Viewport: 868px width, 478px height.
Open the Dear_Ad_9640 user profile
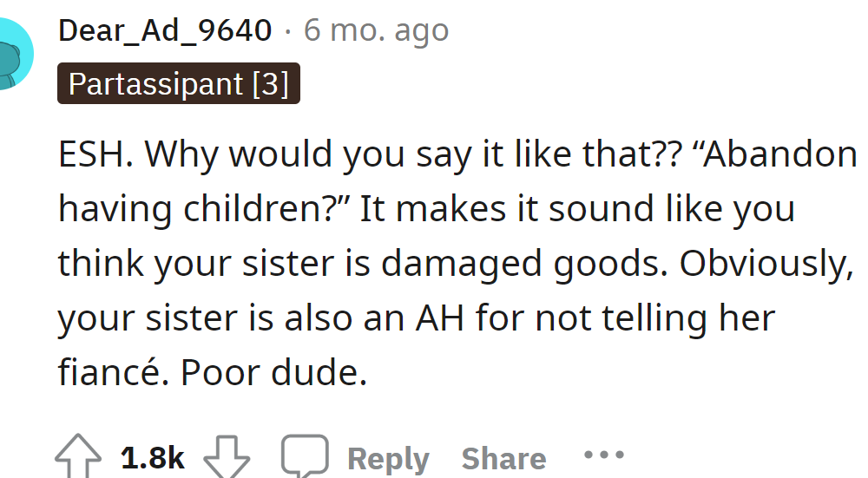point(165,29)
